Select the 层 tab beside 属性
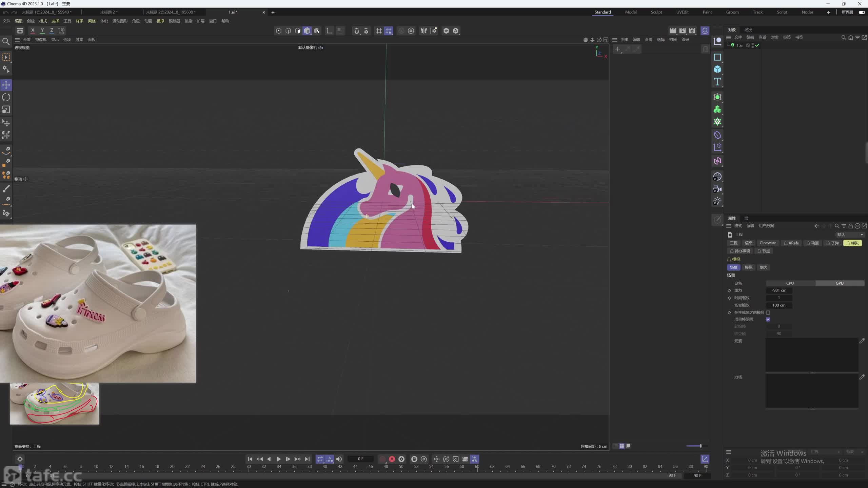Viewport: 868px width, 488px height. tap(746, 218)
